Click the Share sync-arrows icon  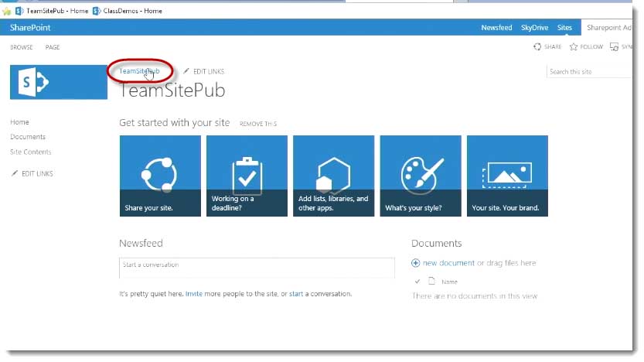tap(537, 47)
